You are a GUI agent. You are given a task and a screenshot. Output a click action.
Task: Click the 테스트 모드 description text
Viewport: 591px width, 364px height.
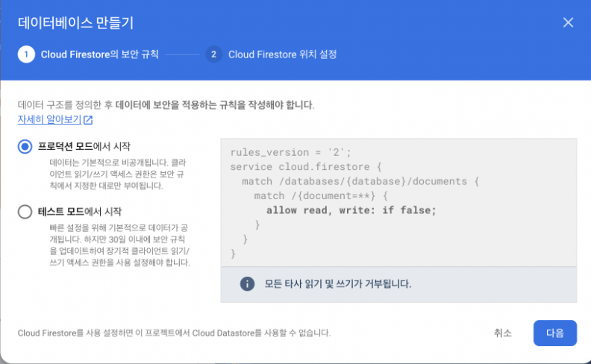(119, 245)
